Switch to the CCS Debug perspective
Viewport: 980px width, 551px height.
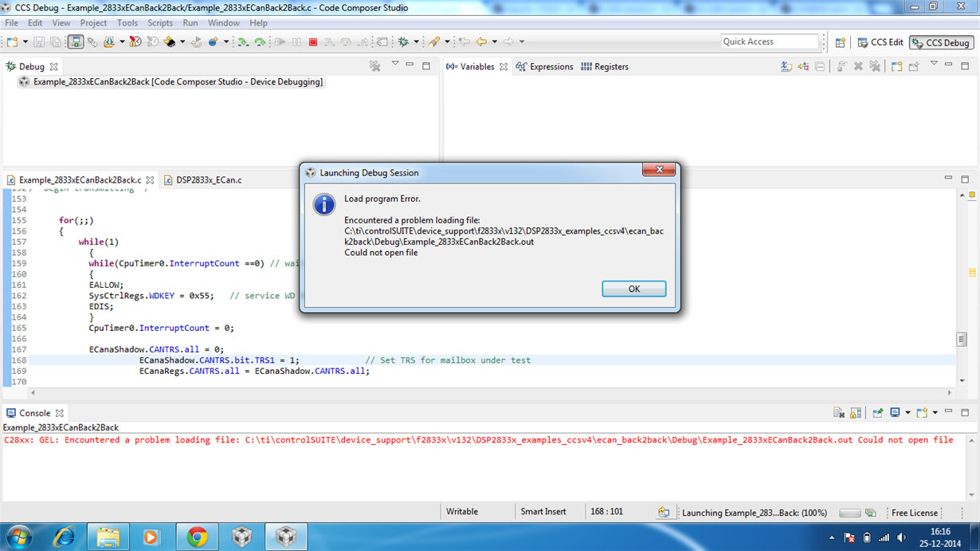click(942, 42)
